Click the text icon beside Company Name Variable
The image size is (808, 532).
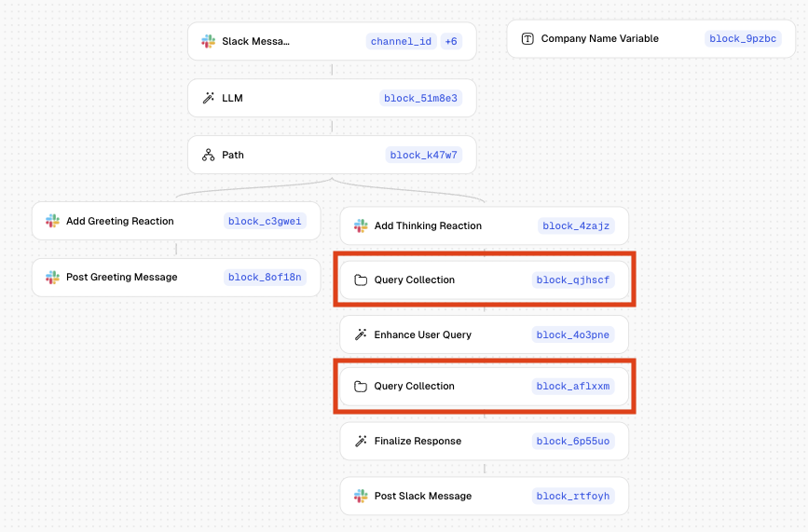tap(527, 39)
